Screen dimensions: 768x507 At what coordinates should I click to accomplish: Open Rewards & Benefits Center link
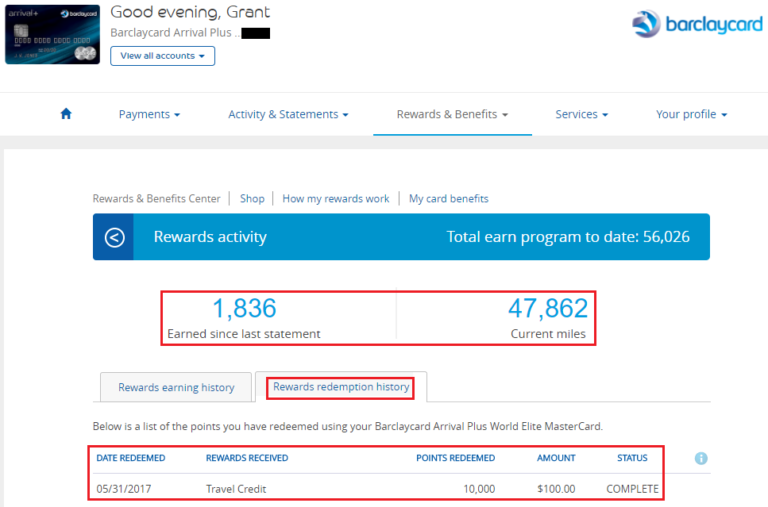tap(156, 198)
